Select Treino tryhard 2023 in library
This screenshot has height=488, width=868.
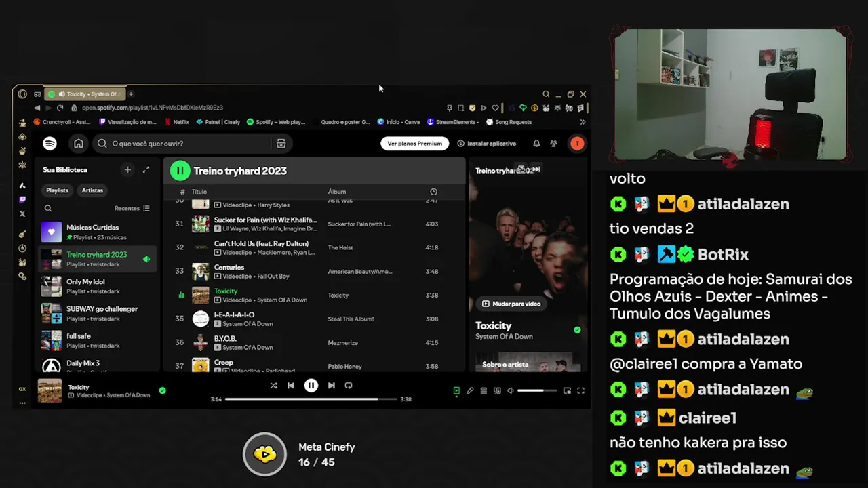tap(98, 259)
